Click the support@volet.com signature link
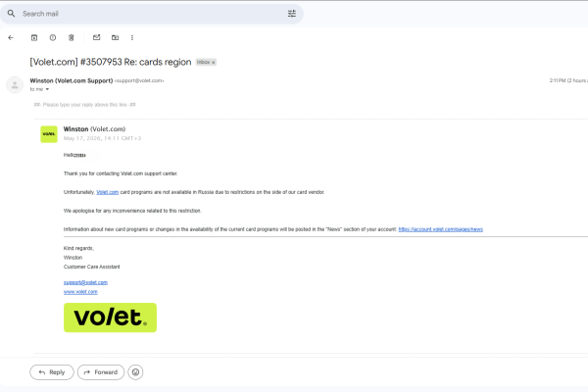588x392 pixels. point(85,282)
